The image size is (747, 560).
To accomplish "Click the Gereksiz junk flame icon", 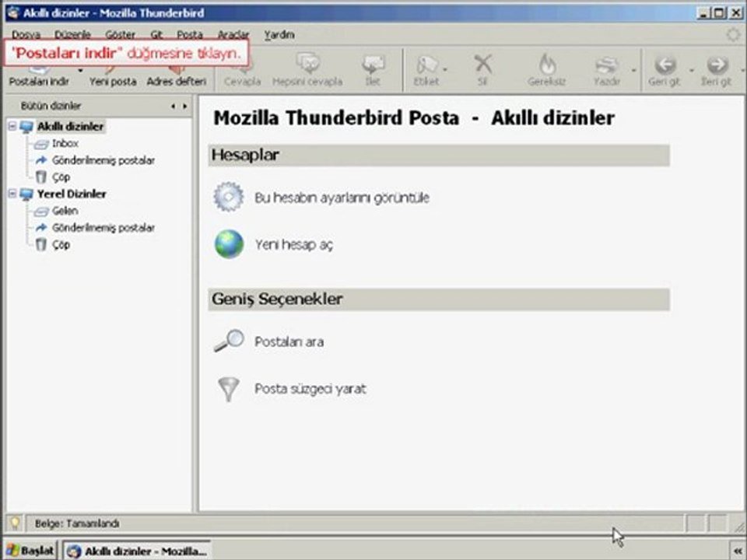I will point(546,71).
